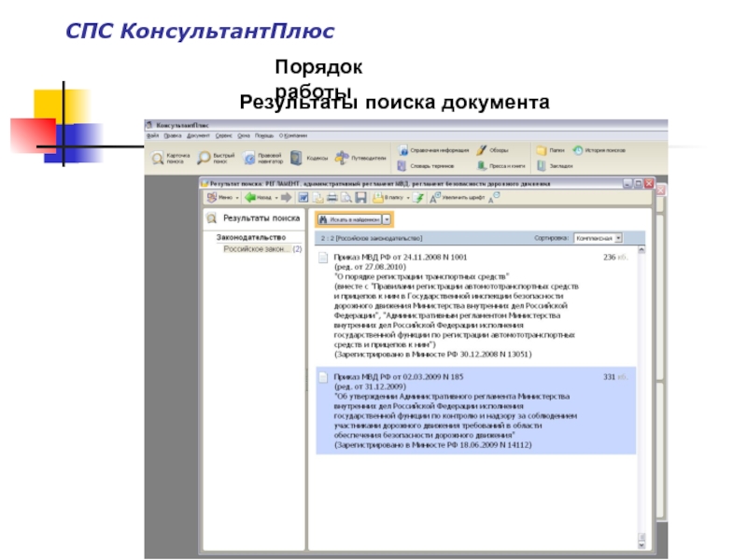The height and width of the screenshot is (560, 747).
Task: Open the О Компании menu
Action: 292,135
